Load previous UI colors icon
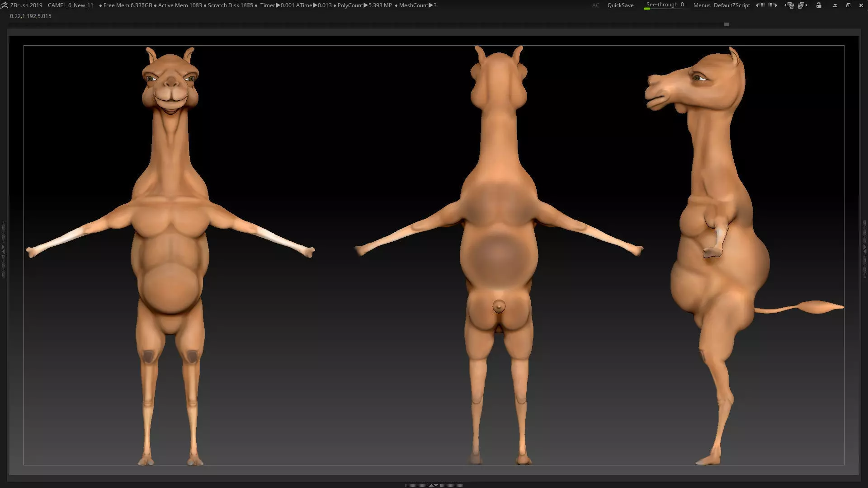The height and width of the screenshot is (488, 868). (x=760, y=5)
